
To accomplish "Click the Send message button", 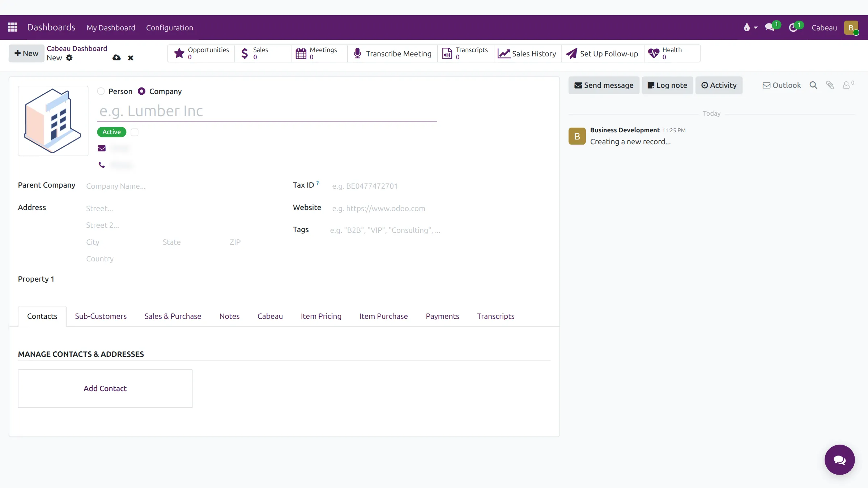I will tap(604, 85).
